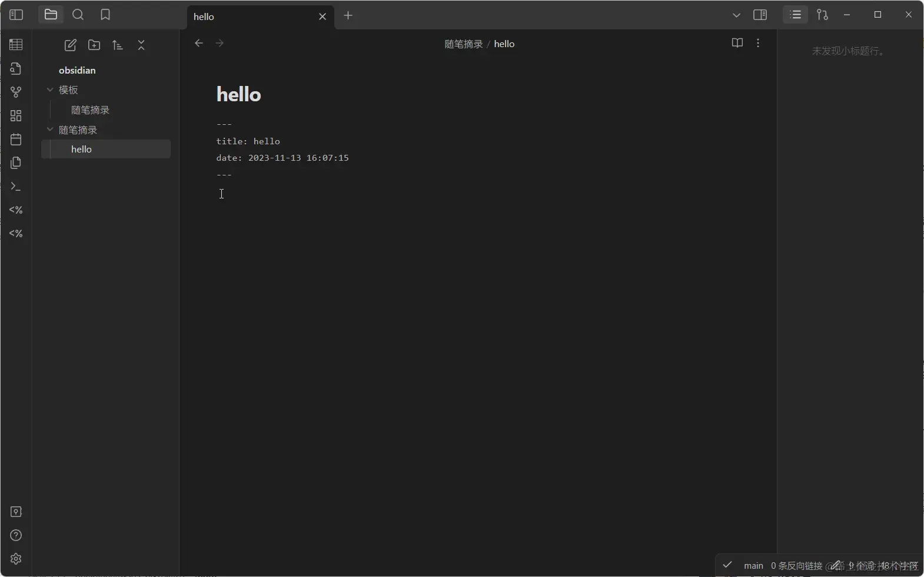Click the date: 2023-11-13 line
This screenshot has width=924, height=577.
[282, 158]
